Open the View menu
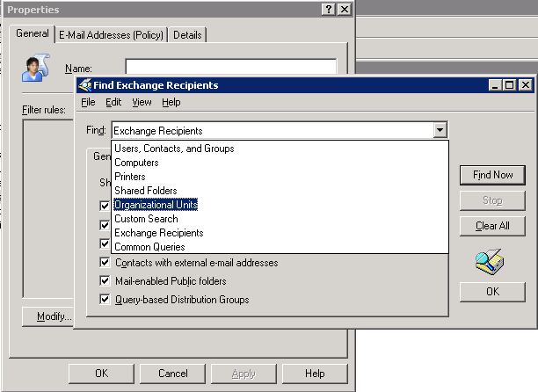Screen dimensions: 538x392 coord(142,102)
